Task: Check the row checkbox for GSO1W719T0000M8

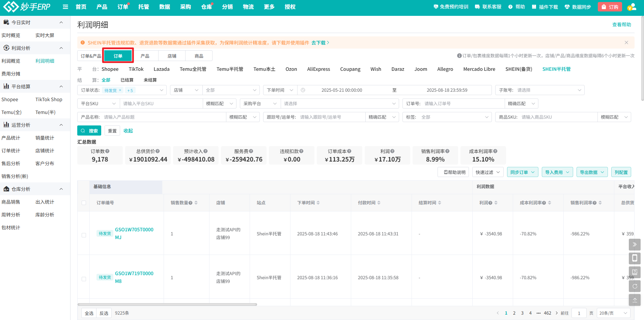Action: click(84, 279)
